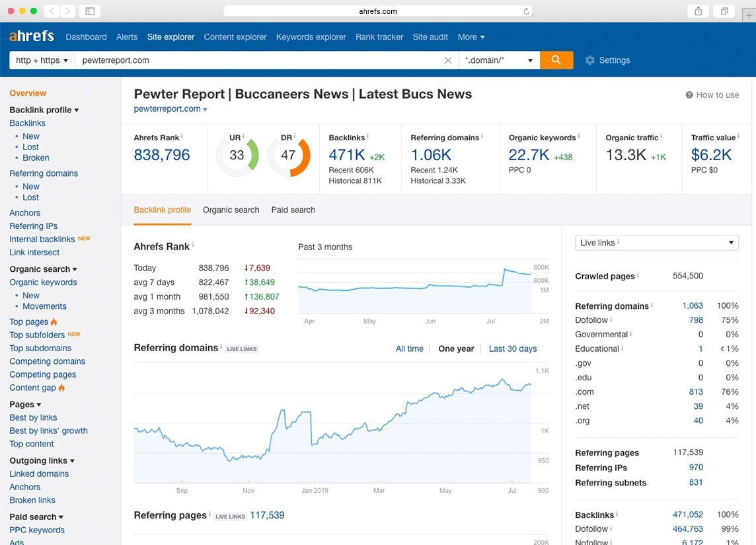Click Safari share icon
The image size is (756, 545).
(x=698, y=11)
